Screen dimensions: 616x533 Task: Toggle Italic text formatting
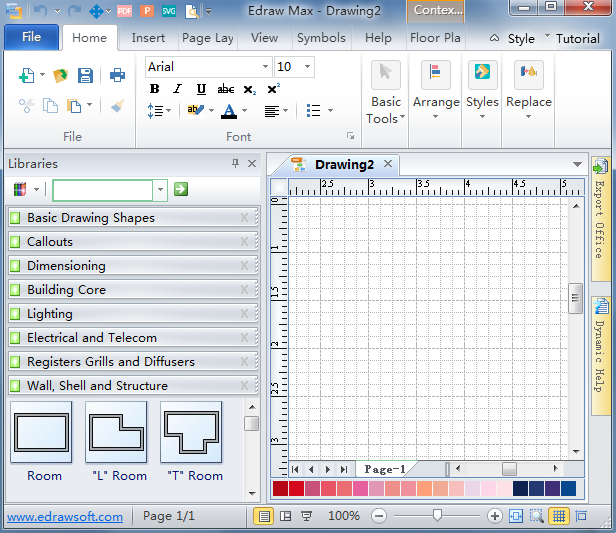coord(177,89)
